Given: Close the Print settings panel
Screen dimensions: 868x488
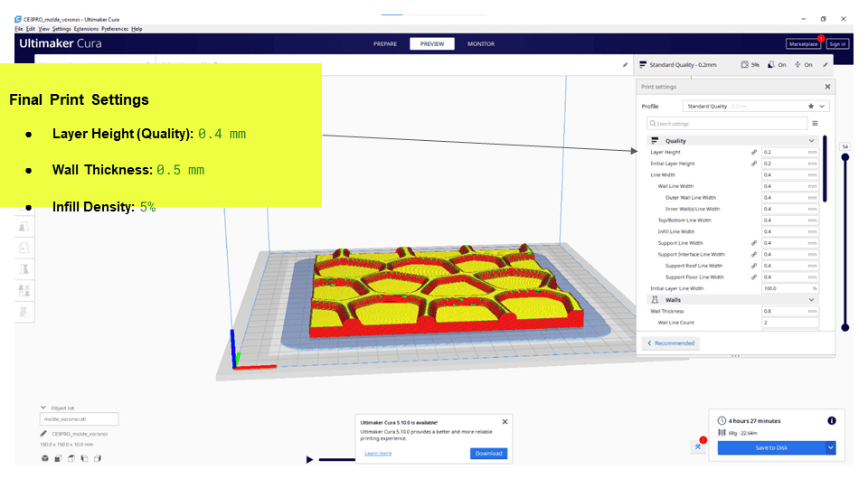Looking at the screenshot, I should (x=827, y=87).
